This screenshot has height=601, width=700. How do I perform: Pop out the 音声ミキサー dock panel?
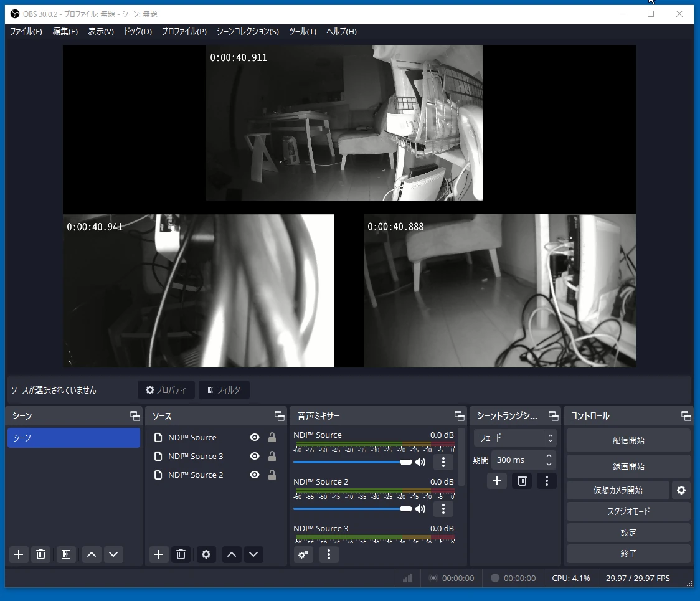[460, 416]
